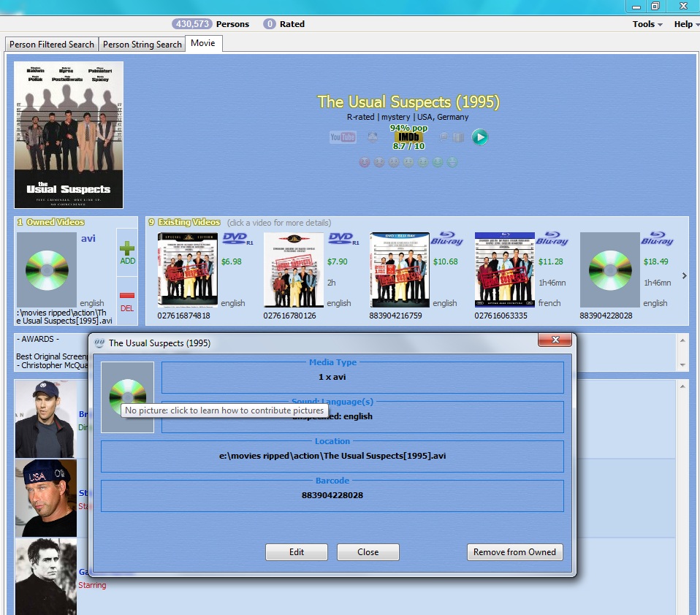The width and height of the screenshot is (700, 615).
Task: Switch to Person Filtered Search tab
Action: [x=52, y=44]
